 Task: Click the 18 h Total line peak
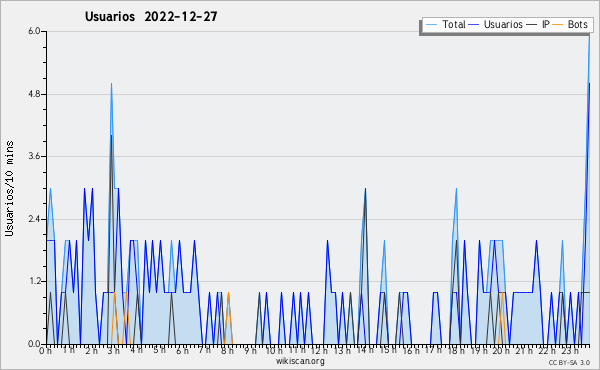pos(457,189)
